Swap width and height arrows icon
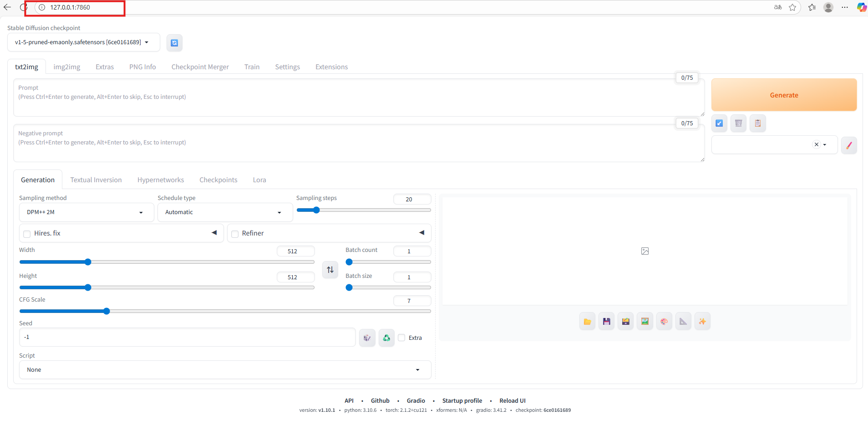 pyautogui.click(x=330, y=270)
